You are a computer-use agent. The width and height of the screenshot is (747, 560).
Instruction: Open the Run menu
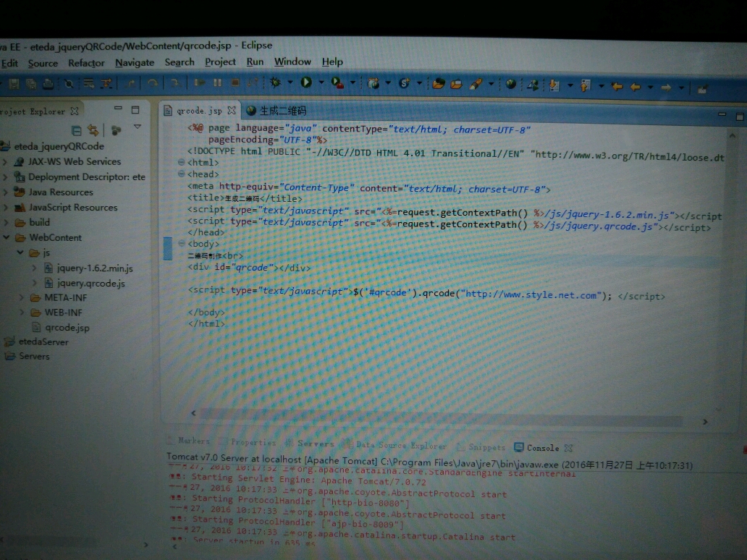255,61
